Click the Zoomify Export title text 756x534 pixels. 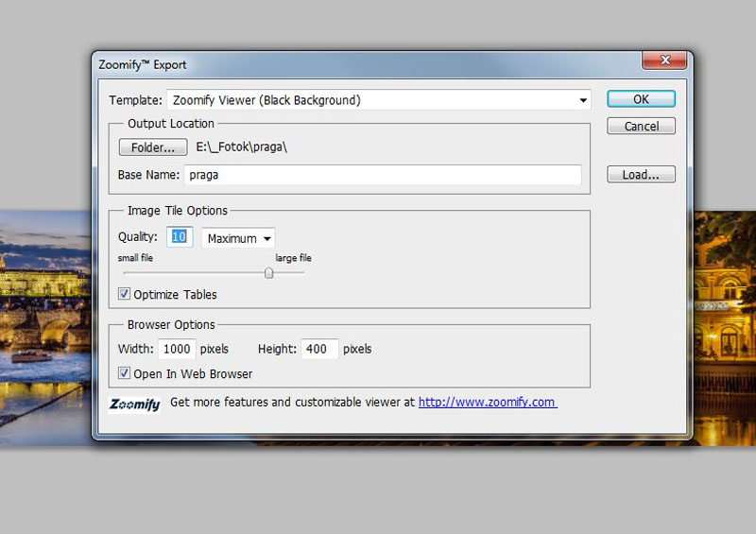point(143,65)
